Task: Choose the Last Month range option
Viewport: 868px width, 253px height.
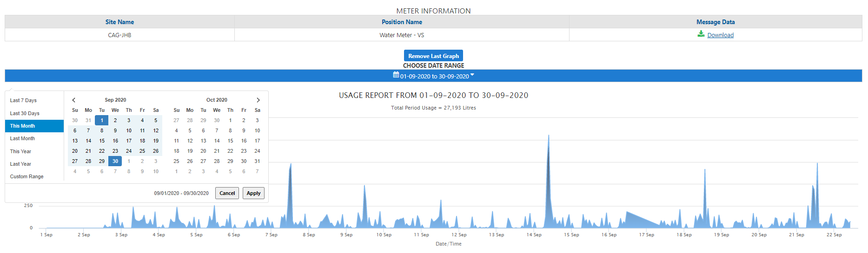Action: coord(22,138)
